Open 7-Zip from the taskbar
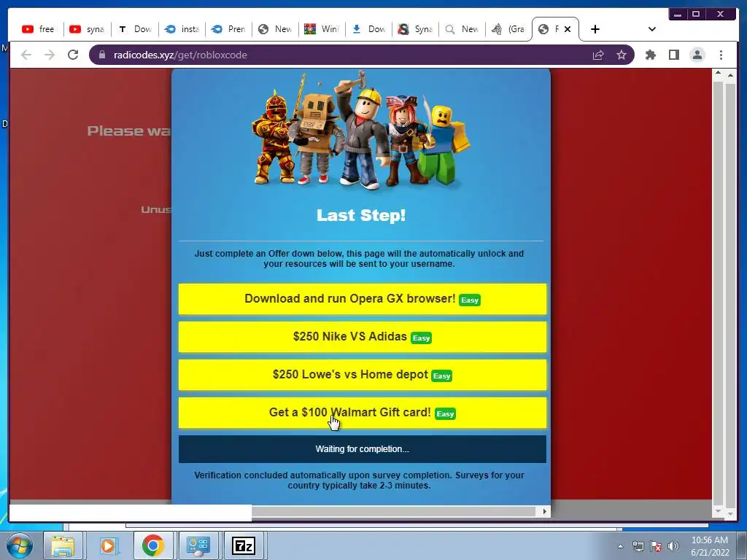 pyautogui.click(x=243, y=545)
